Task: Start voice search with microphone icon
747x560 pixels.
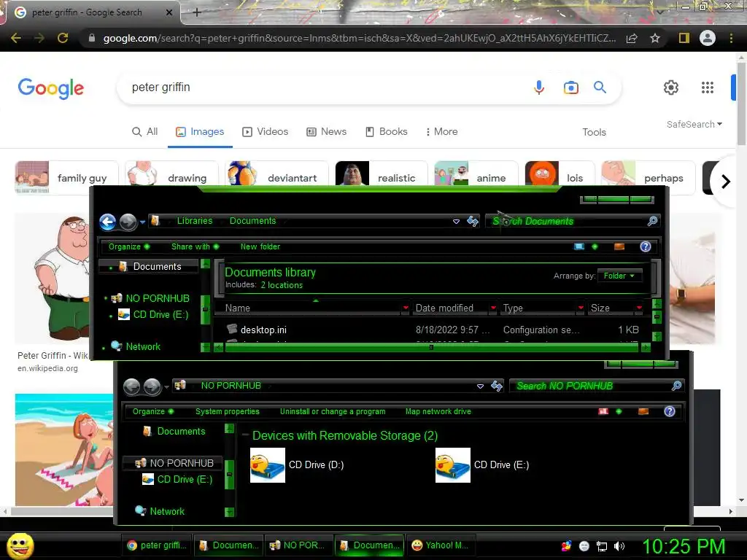Action: (539, 87)
